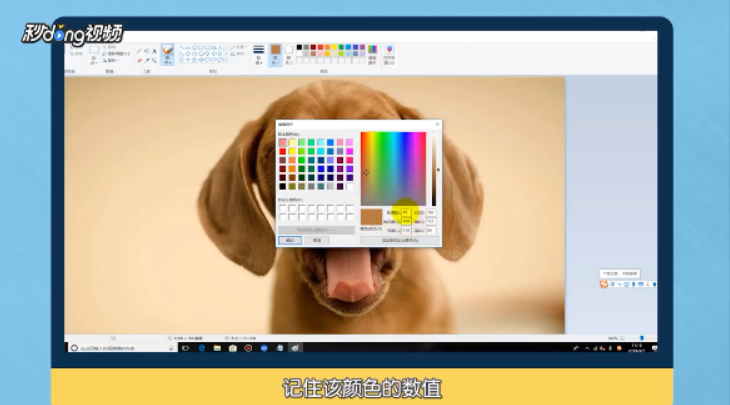This screenshot has height=405, width=730.
Task: Pick pink in the ribbon palette's second row
Action: click(320, 54)
